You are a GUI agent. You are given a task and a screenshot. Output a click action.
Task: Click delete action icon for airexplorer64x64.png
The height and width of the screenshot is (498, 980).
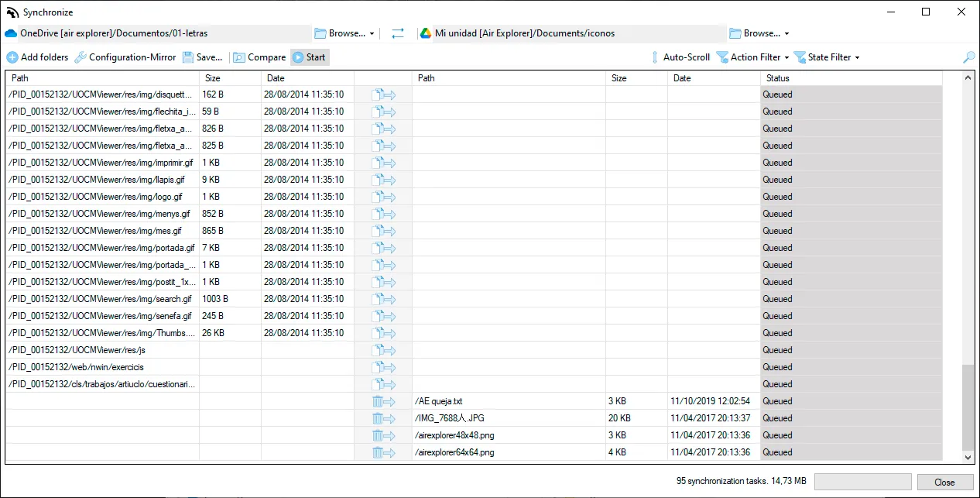[x=383, y=452]
